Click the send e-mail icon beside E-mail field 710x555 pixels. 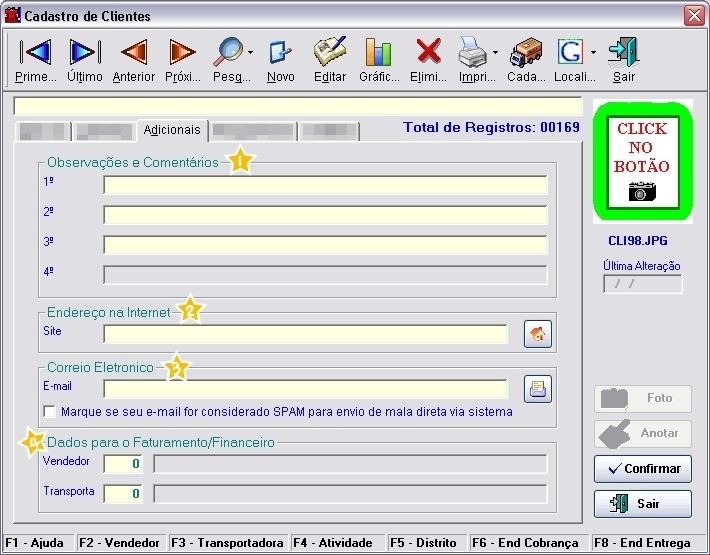pos(538,389)
